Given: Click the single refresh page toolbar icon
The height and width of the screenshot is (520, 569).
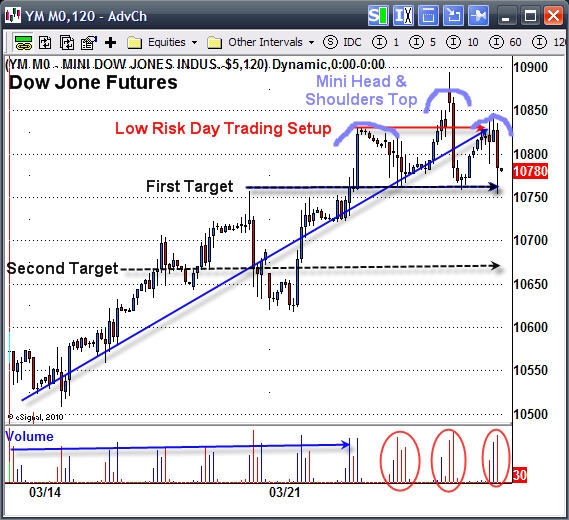Looking at the screenshot, I should click(x=45, y=43).
